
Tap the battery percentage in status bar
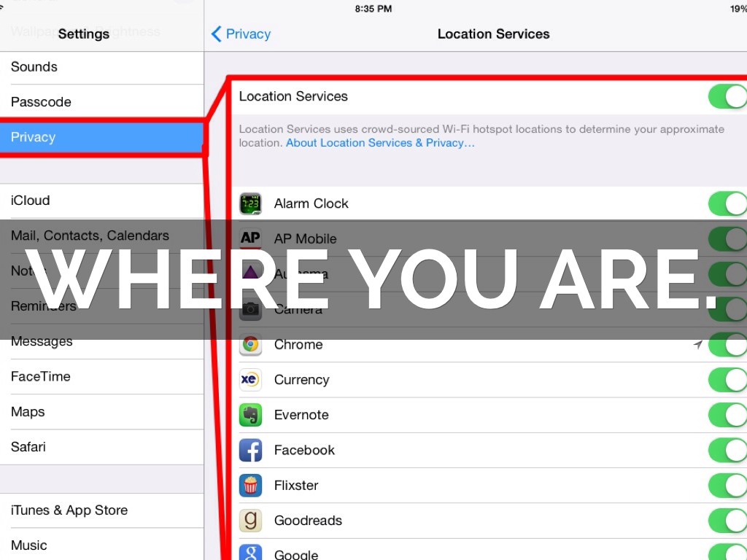tap(738, 9)
